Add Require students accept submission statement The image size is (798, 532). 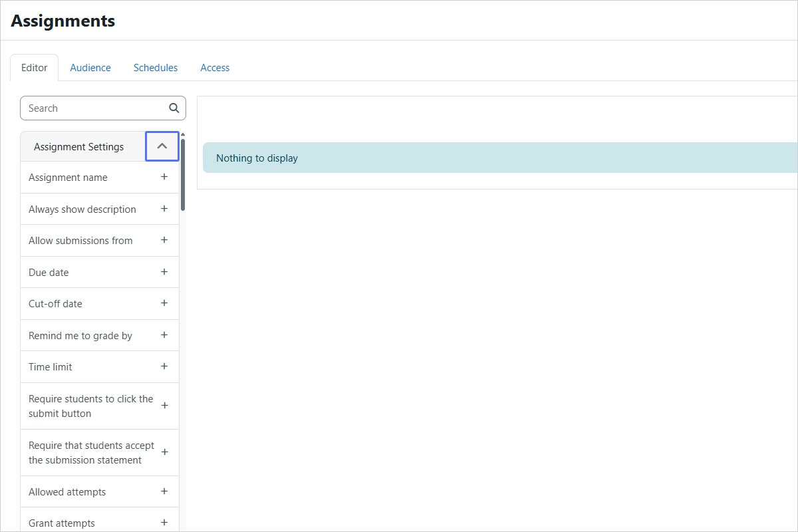[x=164, y=452]
